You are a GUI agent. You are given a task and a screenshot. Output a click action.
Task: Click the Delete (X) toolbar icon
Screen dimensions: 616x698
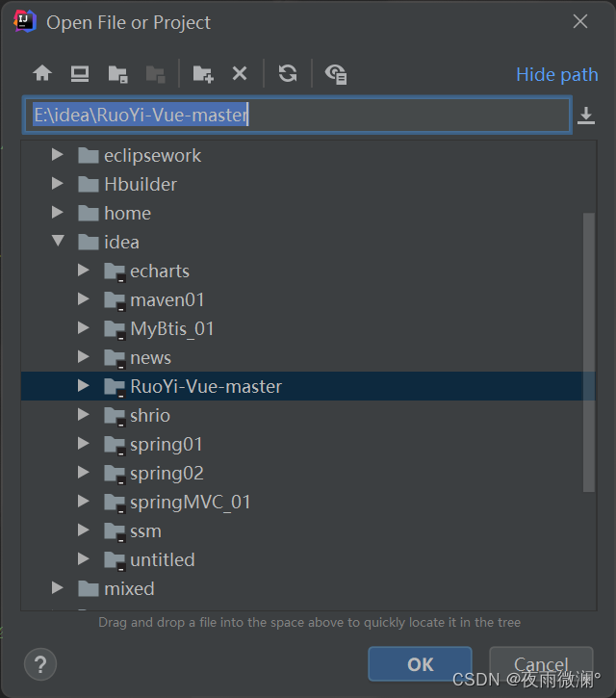click(240, 73)
